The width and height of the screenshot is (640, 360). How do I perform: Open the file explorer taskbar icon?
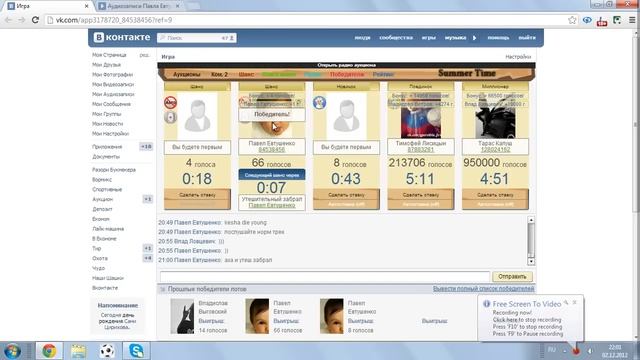[78, 351]
